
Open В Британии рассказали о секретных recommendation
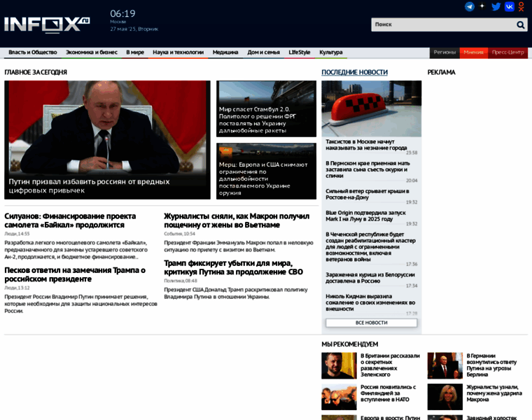click(390, 365)
